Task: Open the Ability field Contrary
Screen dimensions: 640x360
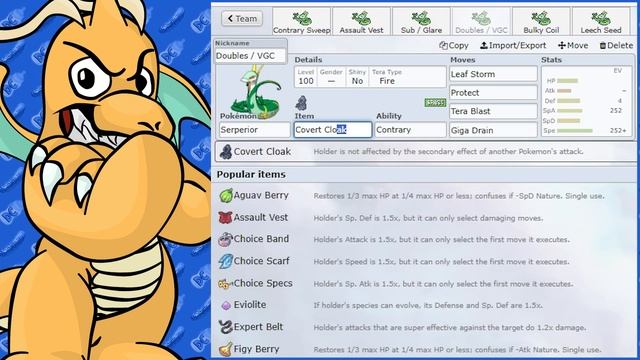Action: click(410, 130)
